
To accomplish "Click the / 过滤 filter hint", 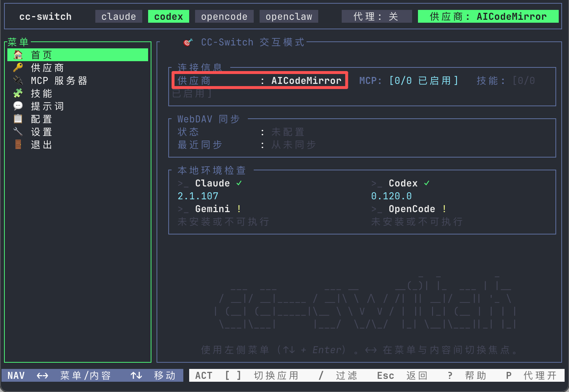I will [x=338, y=376].
